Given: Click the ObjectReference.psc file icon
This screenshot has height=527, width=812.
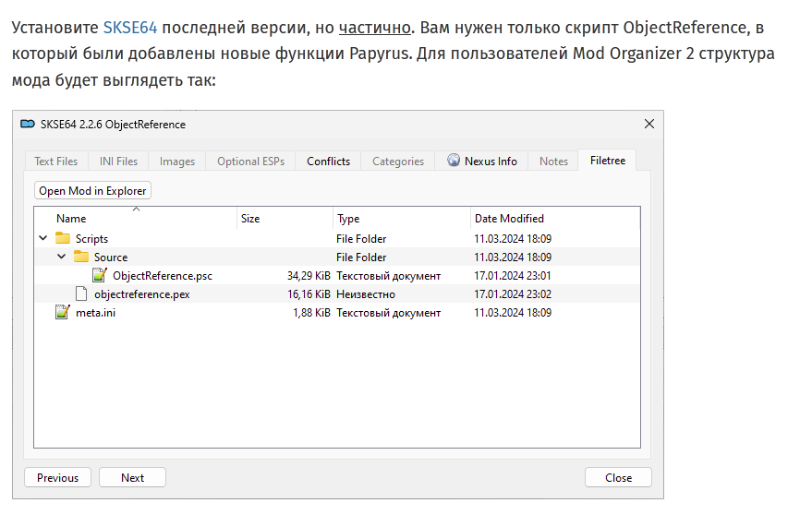Looking at the screenshot, I should pyautogui.click(x=100, y=275).
